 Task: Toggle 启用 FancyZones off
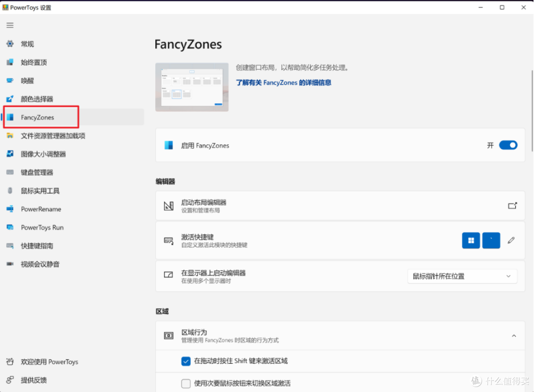(x=508, y=145)
